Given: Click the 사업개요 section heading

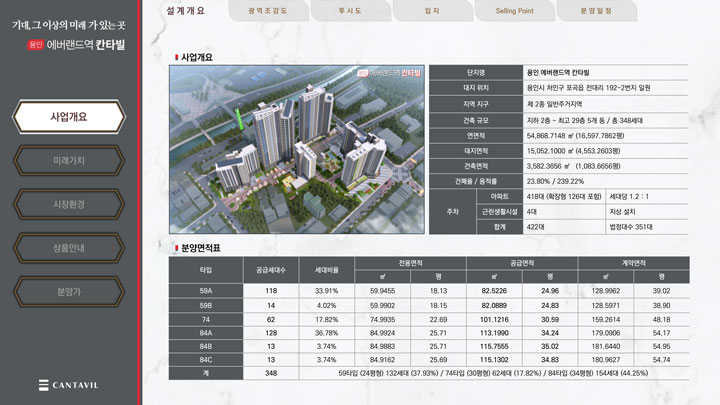Looking at the screenshot, I should pos(197,57).
